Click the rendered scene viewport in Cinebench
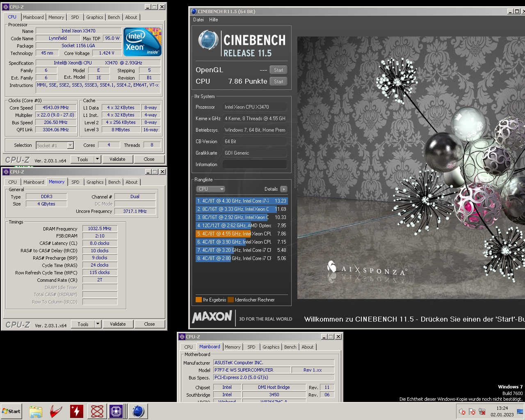This screenshot has width=525, height=420. (411, 167)
